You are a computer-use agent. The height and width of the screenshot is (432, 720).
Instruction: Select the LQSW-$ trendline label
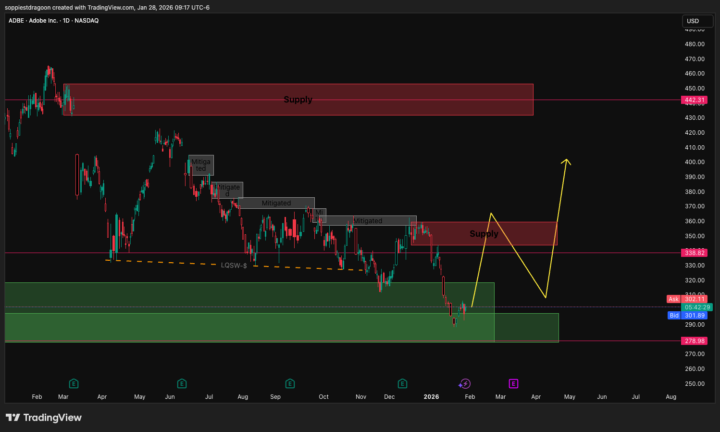coord(234,265)
